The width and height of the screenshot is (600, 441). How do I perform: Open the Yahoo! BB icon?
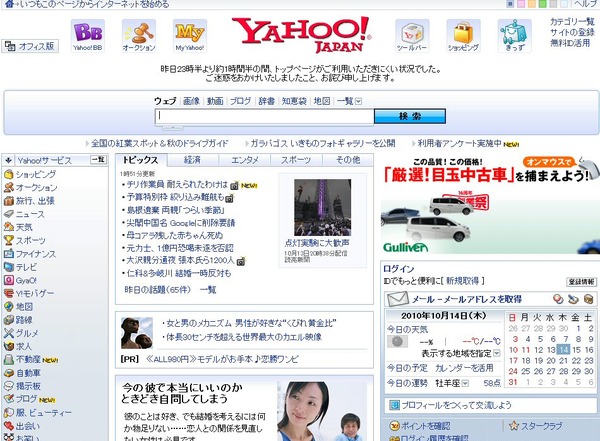click(88, 34)
